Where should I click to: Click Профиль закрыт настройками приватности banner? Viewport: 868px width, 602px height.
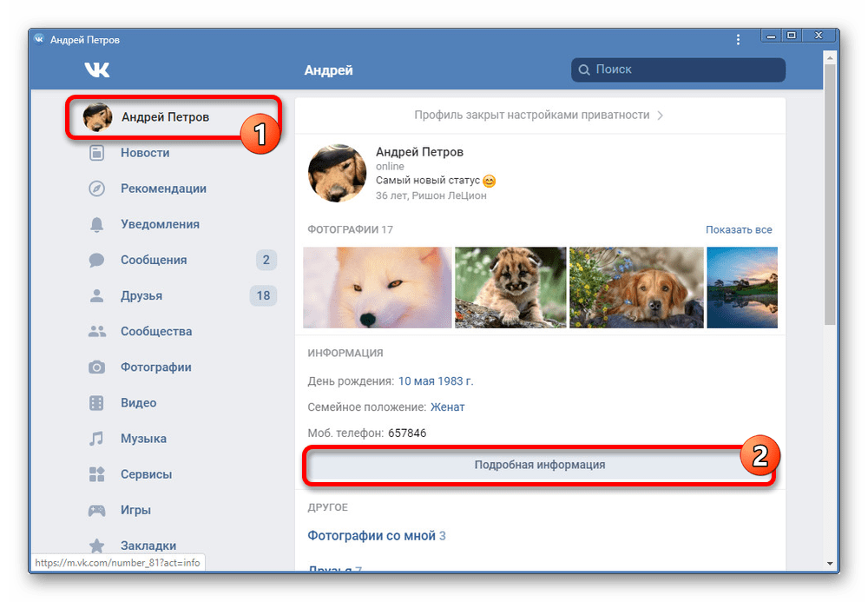pyautogui.click(x=540, y=116)
